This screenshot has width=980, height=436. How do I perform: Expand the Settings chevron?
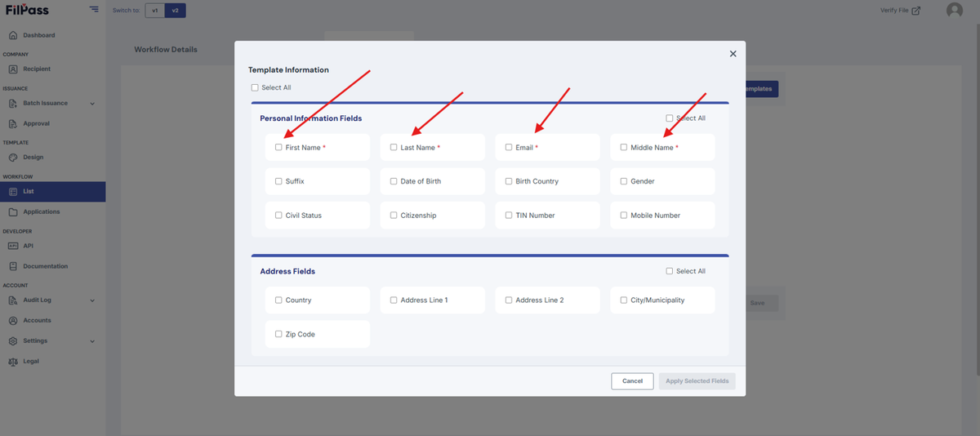[92, 341]
